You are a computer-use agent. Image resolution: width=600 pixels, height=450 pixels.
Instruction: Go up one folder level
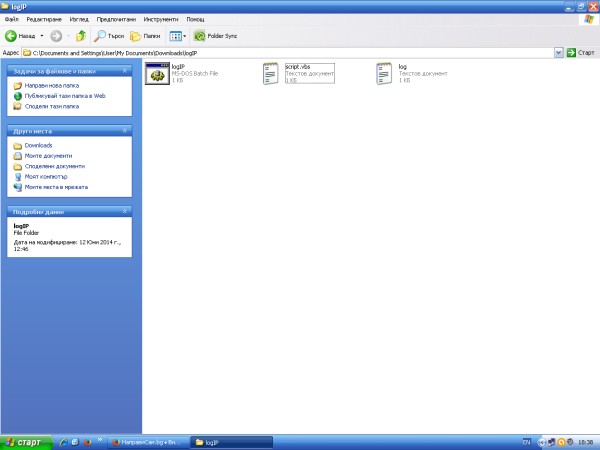[81, 35]
